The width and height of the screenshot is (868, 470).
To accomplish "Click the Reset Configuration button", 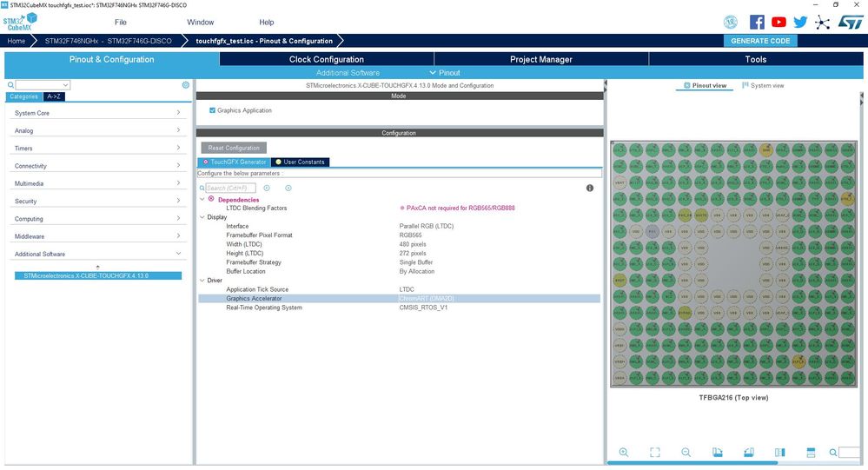I will pyautogui.click(x=234, y=148).
